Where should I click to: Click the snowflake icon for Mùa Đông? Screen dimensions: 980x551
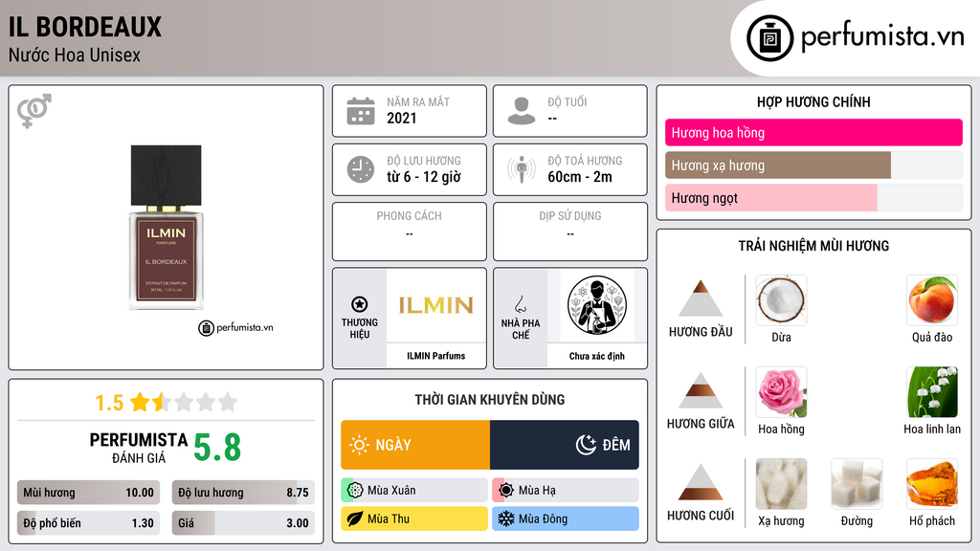tap(506, 519)
